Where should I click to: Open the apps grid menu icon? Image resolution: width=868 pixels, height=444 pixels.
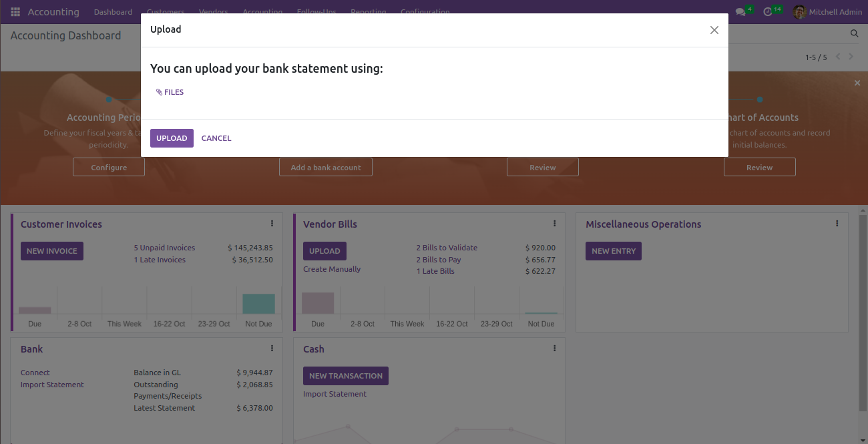point(15,12)
